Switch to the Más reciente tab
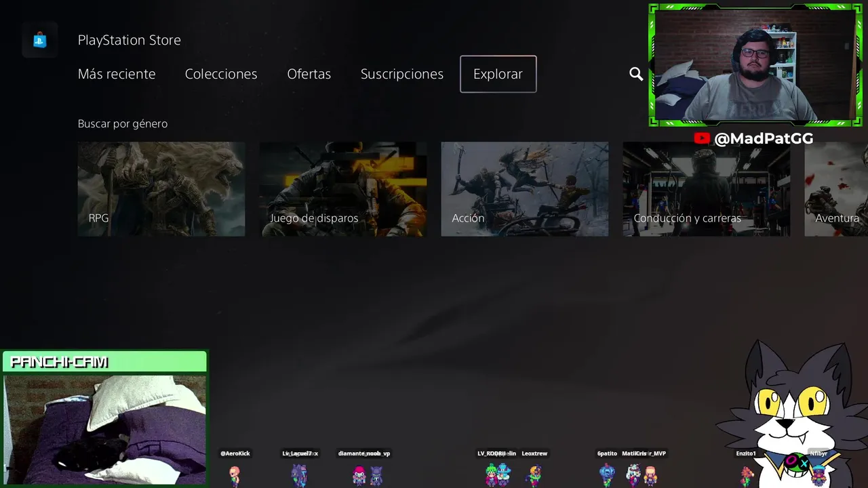 [117, 74]
